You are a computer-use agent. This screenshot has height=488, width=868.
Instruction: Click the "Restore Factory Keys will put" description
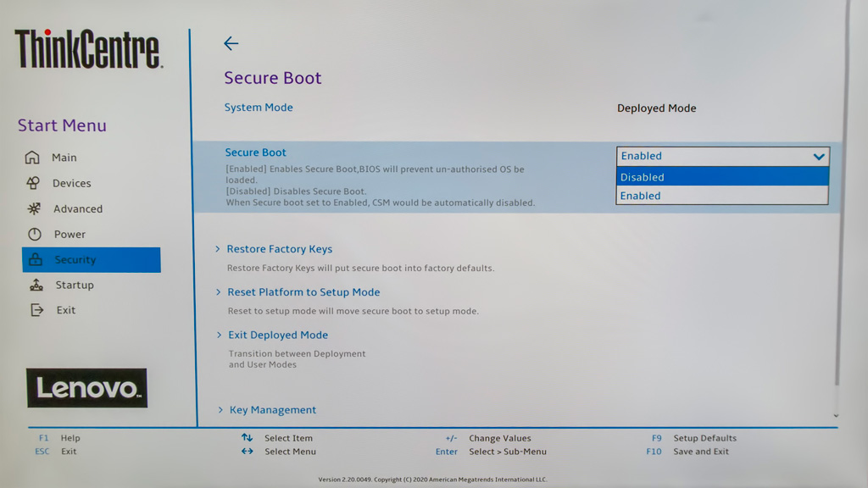click(360, 268)
